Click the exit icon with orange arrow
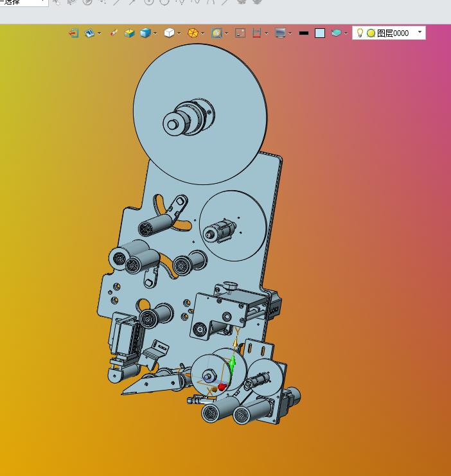 (74, 33)
